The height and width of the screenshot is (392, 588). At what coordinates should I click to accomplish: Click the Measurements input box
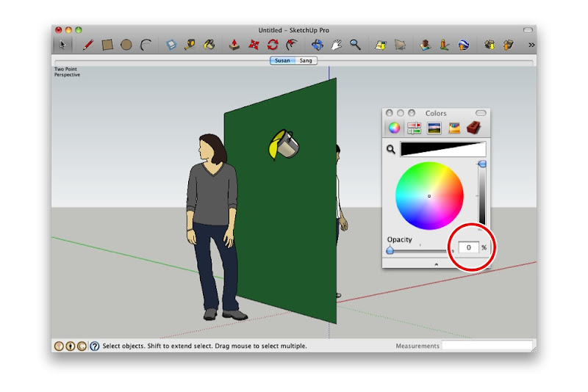[487, 346]
